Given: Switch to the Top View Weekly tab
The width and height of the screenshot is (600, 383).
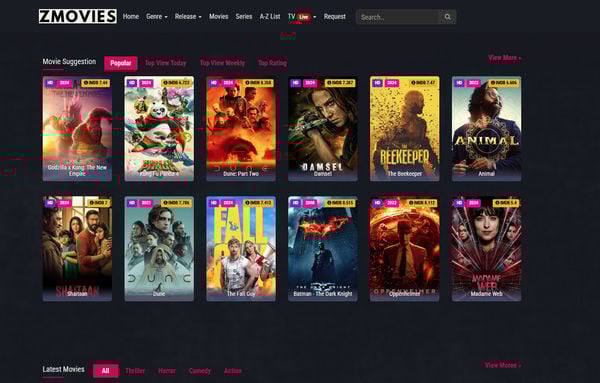Looking at the screenshot, I should tap(222, 63).
